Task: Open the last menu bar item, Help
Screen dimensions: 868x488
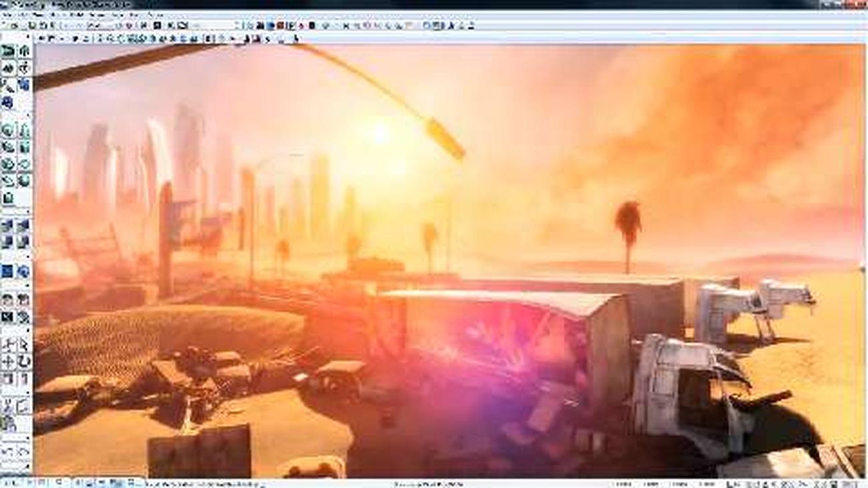Action: (155, 14)
